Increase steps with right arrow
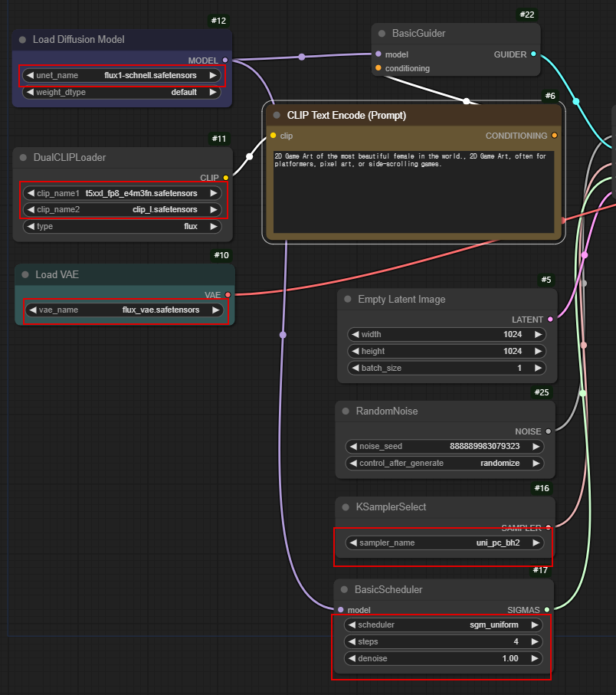The image size is (616, 695). click(x=535, y=642)
